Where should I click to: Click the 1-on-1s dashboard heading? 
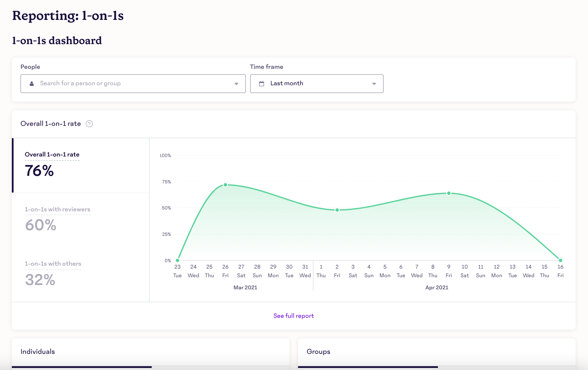click(57, 41)
